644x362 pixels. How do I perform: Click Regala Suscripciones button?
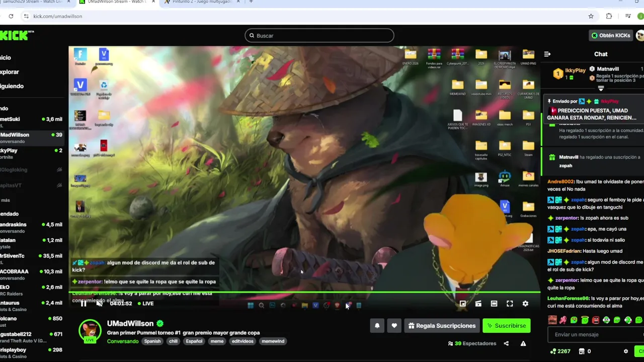(x=442, y=326)
